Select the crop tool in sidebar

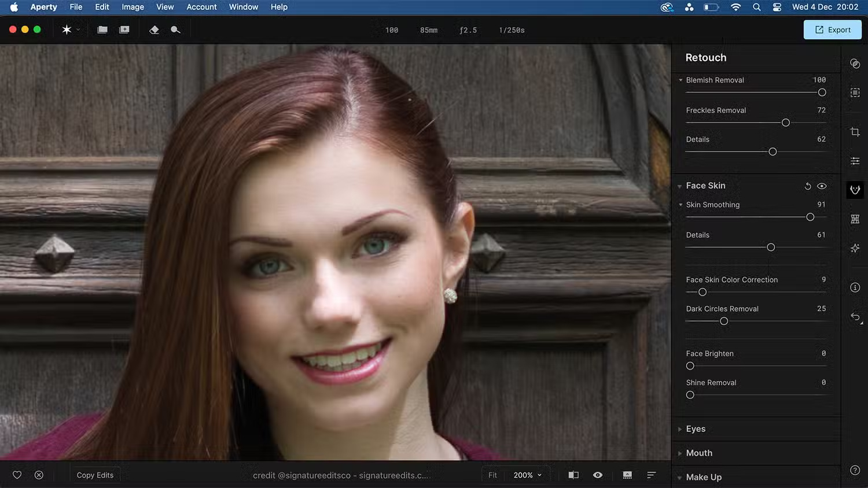click(855, 132)
